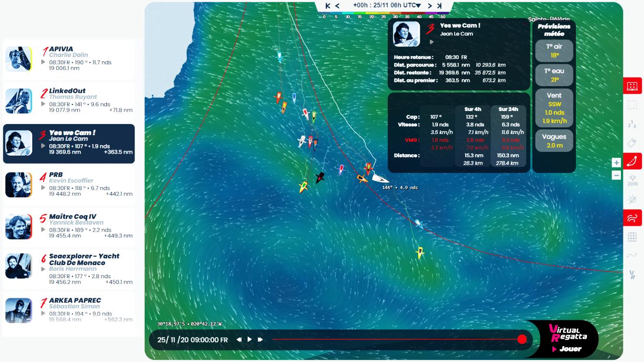This screenshot has width=644, height=362.
Task: Zoom in on the map
Action: [x=616, y=163]
